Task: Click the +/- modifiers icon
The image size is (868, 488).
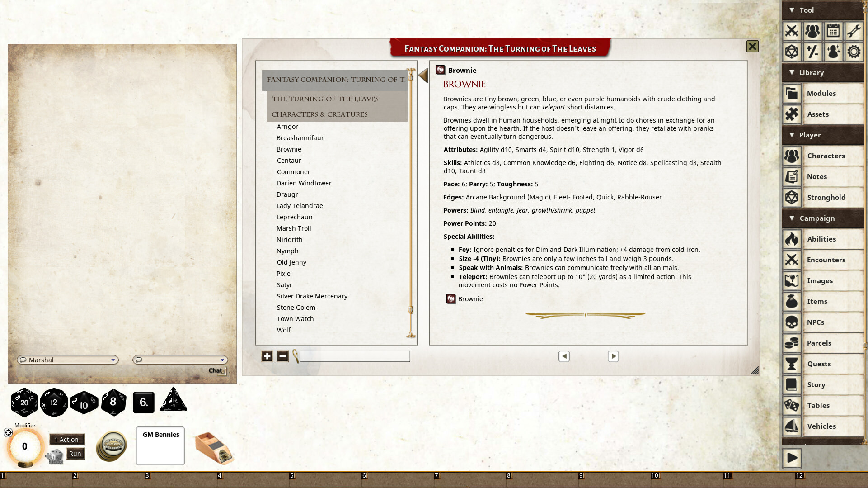Action: (813, 52)
